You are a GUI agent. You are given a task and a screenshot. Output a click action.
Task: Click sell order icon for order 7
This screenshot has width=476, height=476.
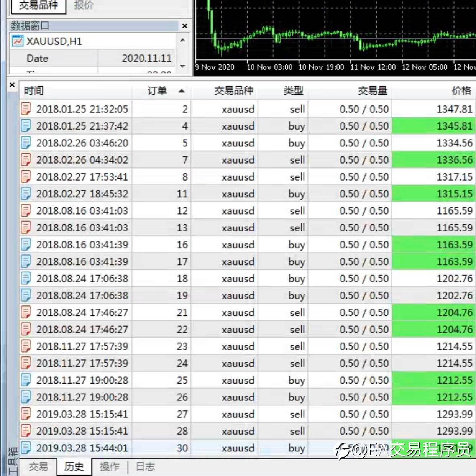coord(26,159)
